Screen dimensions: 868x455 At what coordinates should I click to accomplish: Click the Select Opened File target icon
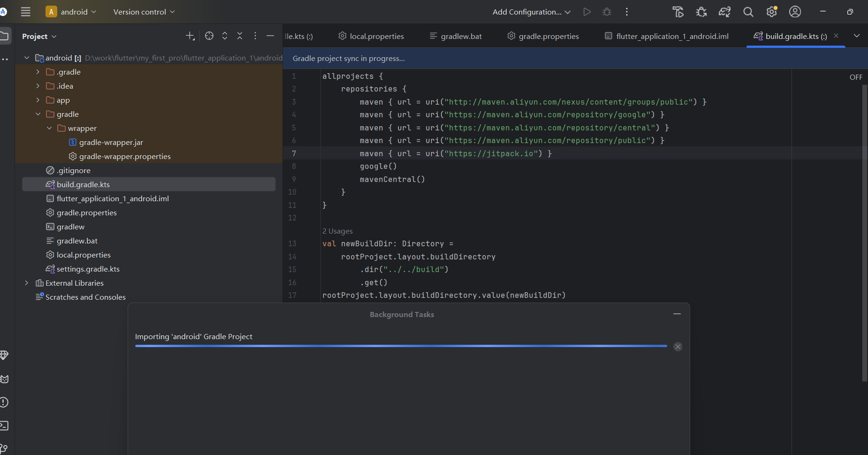[x=209, y=36]
